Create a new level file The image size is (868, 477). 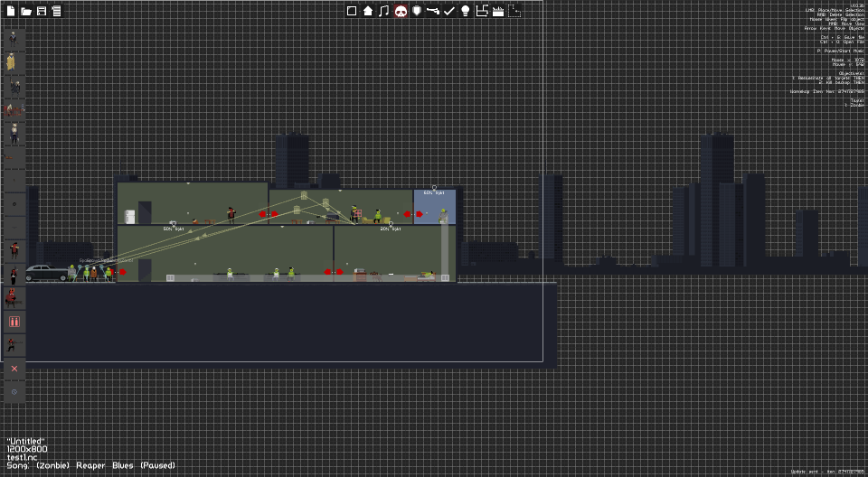(x=11, y=11)
